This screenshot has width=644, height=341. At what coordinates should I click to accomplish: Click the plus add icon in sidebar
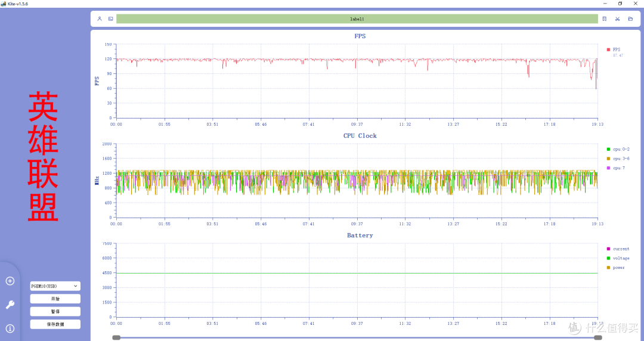(10, 281)
